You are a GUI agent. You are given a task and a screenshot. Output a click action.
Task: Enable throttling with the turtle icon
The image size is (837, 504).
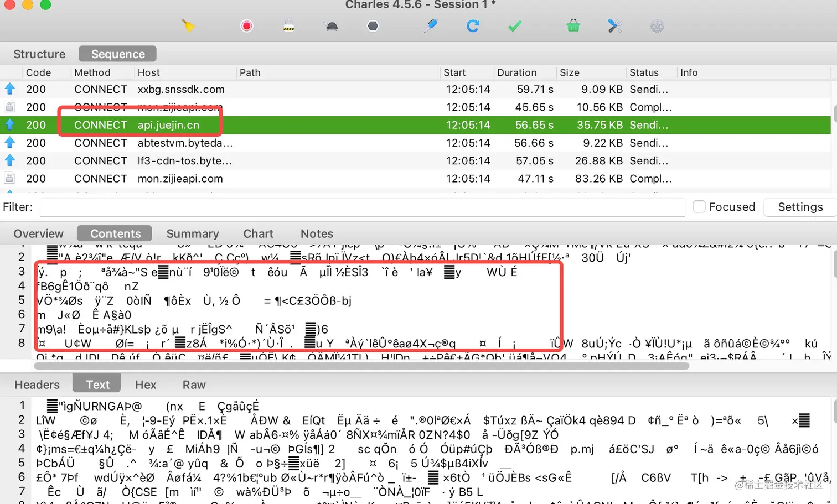pos(332,26)
